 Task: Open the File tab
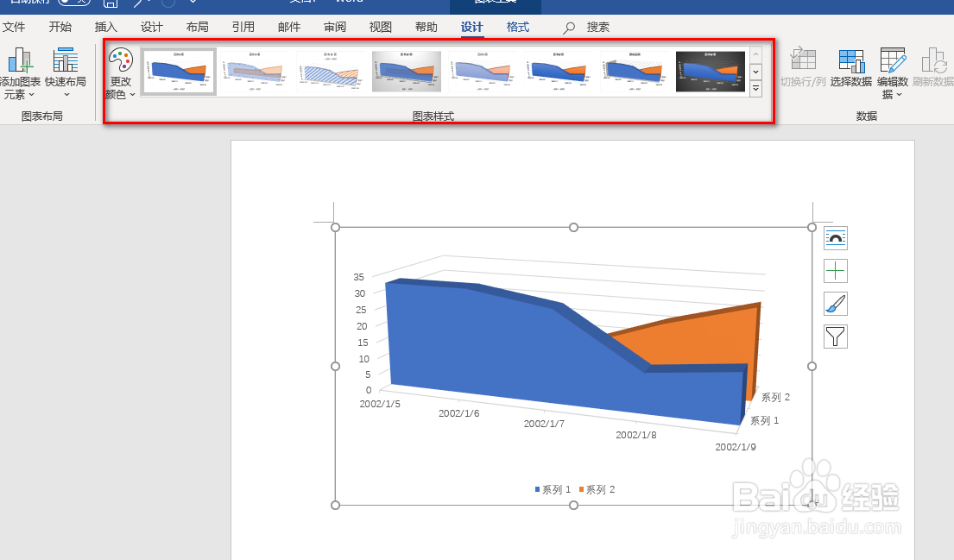pyautogui.click(x=14, y=28)
